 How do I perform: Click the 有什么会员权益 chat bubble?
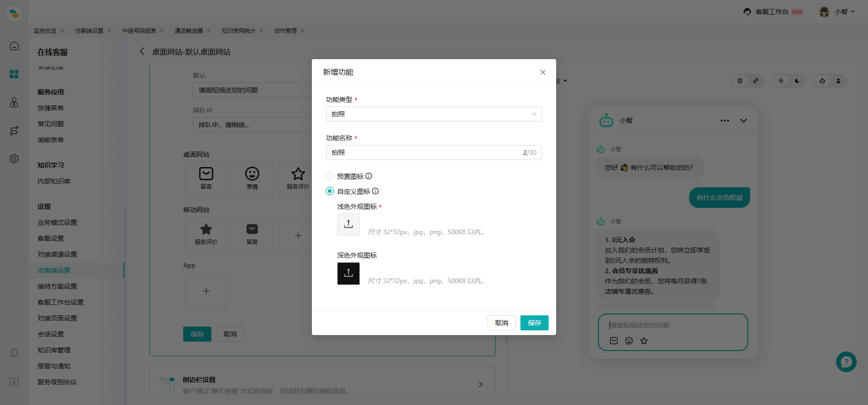click(x=720, y=198)
